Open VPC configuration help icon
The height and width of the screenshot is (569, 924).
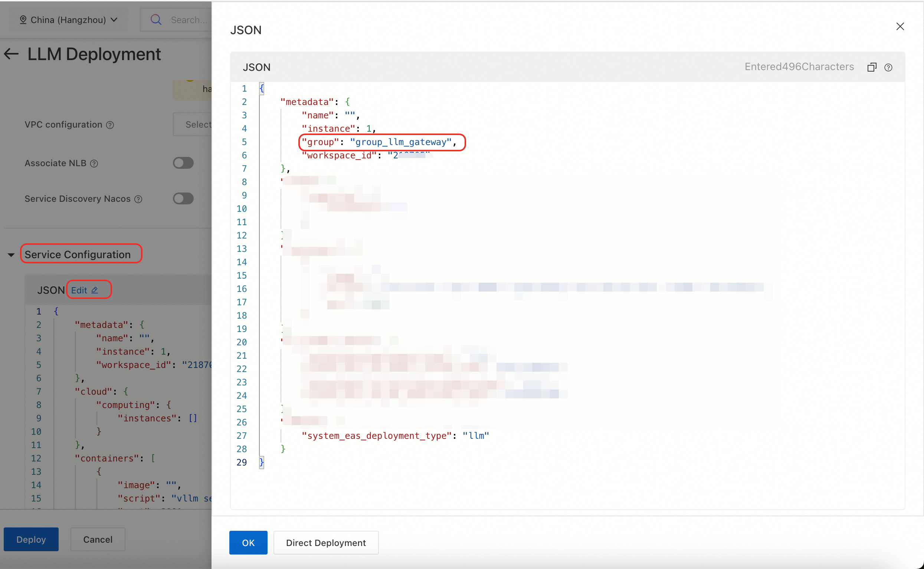tap(110, 125)
